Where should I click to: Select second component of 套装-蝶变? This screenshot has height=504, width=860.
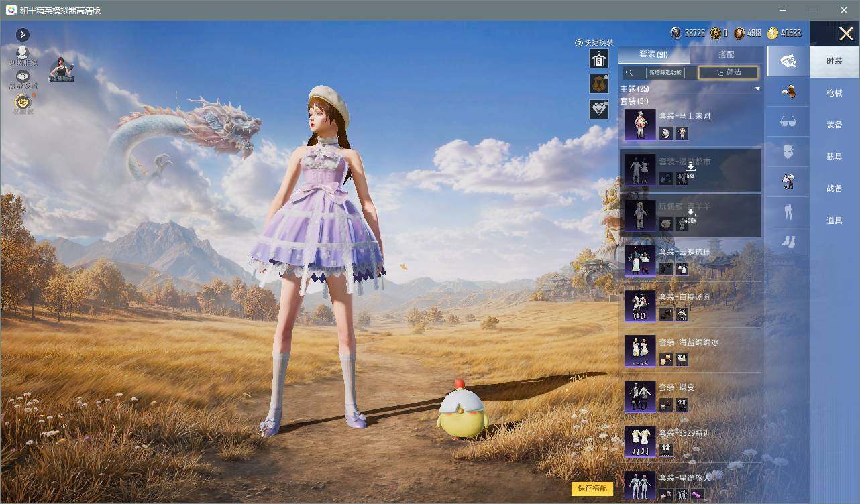[x=682, y=405]
